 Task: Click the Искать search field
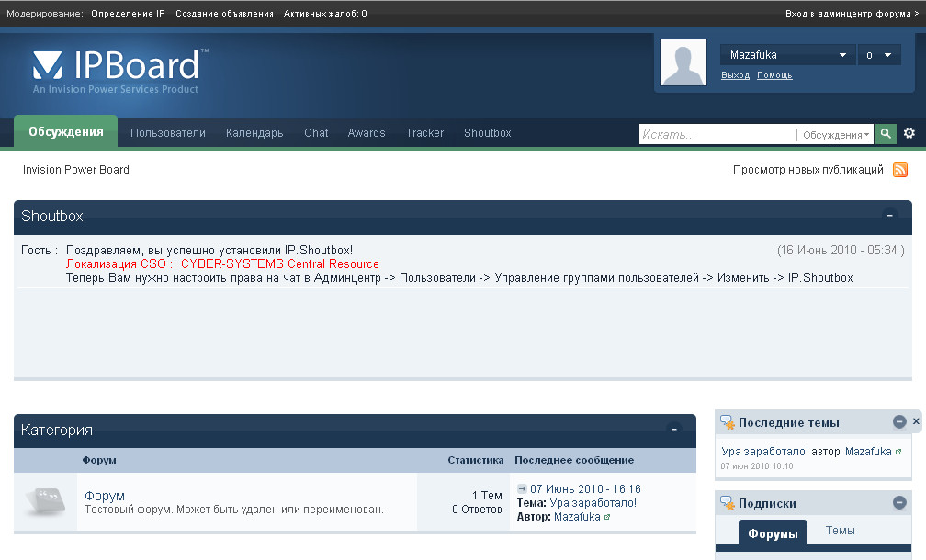click(x=717, y=135)
